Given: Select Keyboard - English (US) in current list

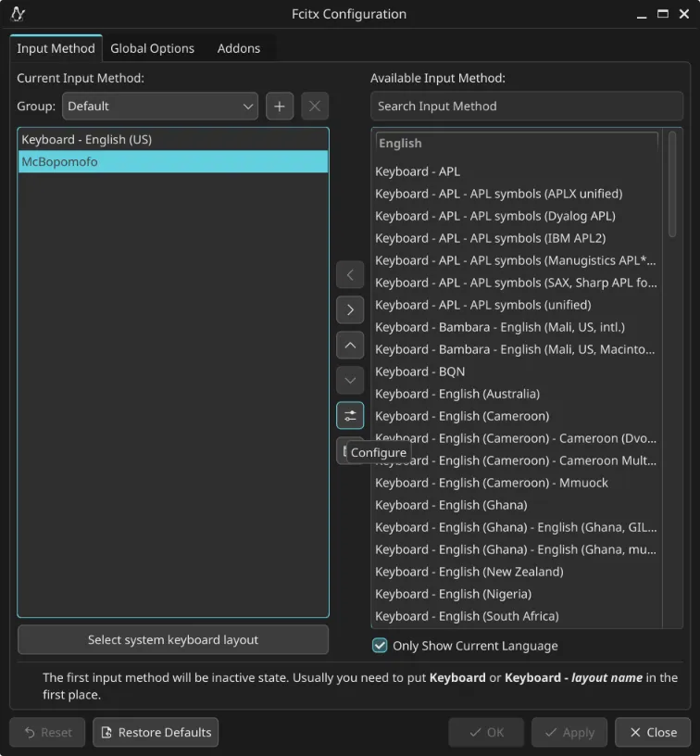Looking at the screenshot, I should point(173,139).
